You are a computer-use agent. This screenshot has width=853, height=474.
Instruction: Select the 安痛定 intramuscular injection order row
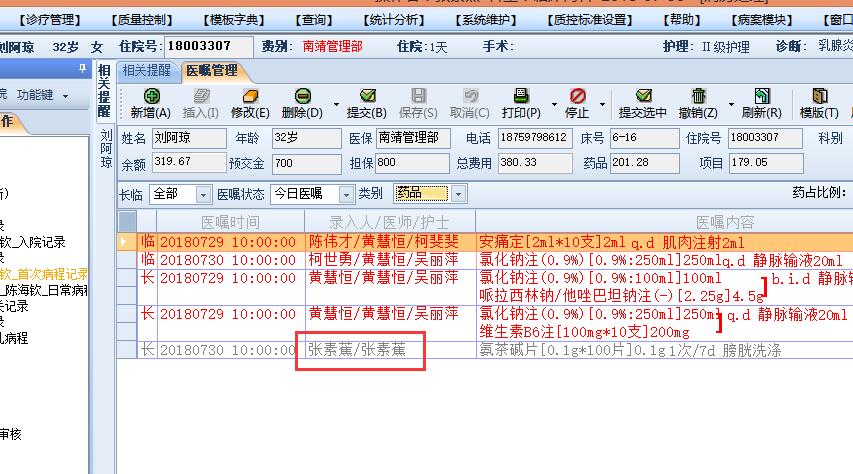click(485, 242)
